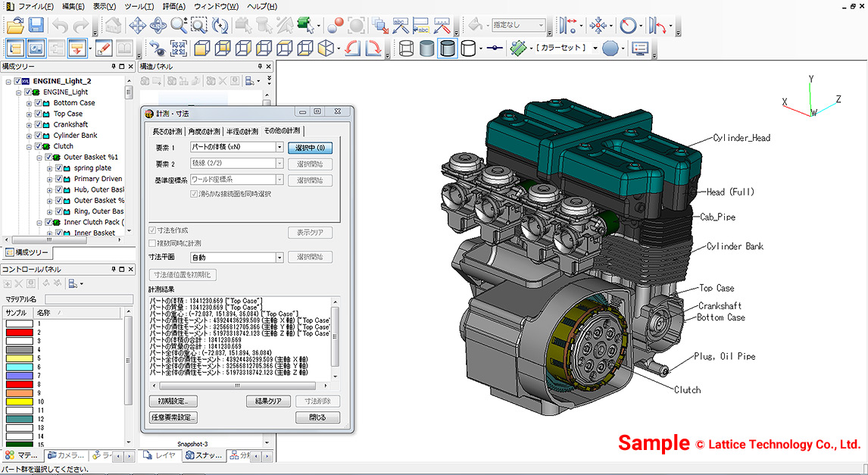The image size is (868, 475).
Task: Toggle visibility checkbox for Crankshaft
Action: point(38,124)
